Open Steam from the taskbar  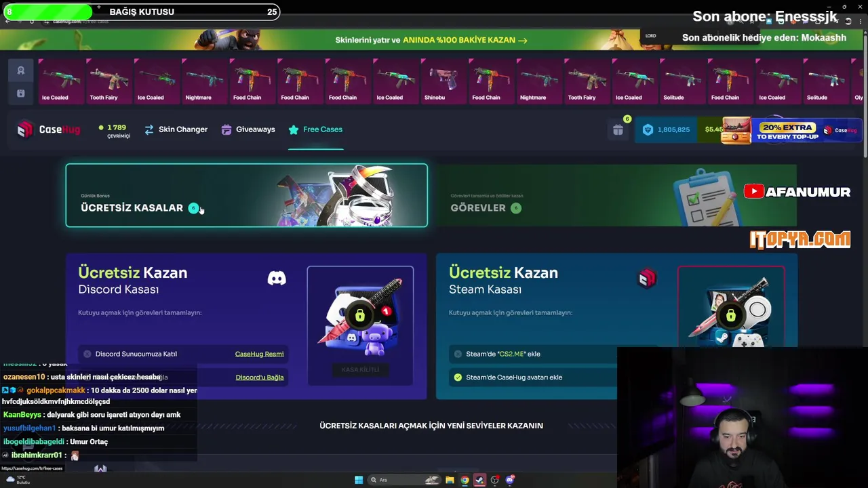[x=479, y=480]
